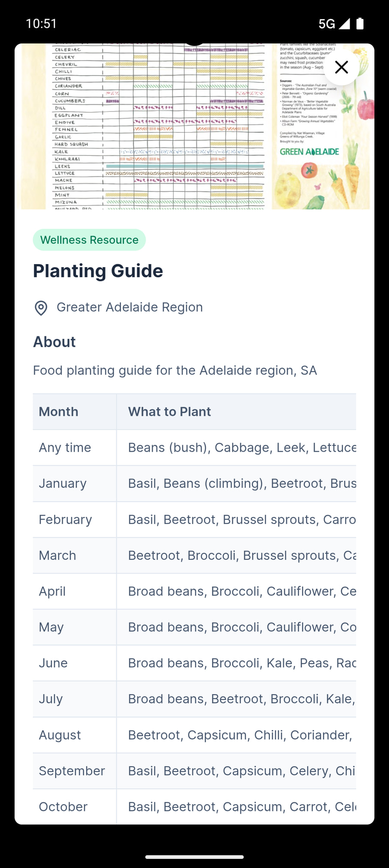Select the March month cell

(x=57, y=555)
